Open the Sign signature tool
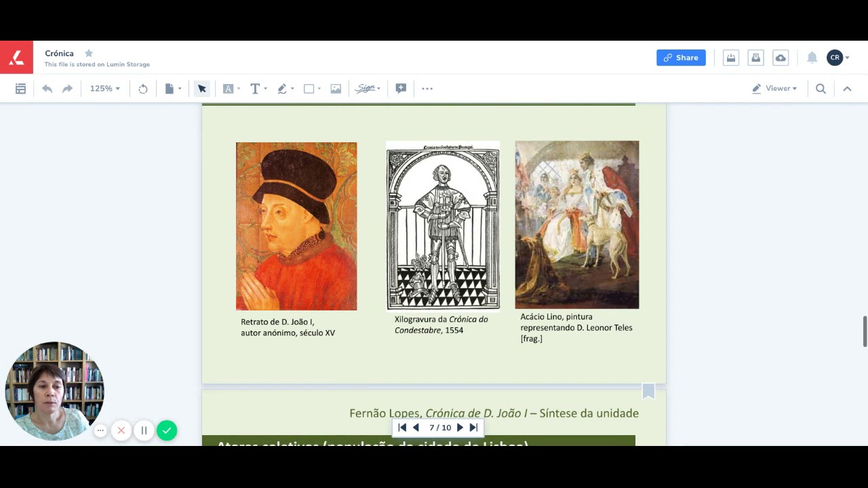This screenshot has width=868, height=488. pyautogui.click(x=368, y=89)
